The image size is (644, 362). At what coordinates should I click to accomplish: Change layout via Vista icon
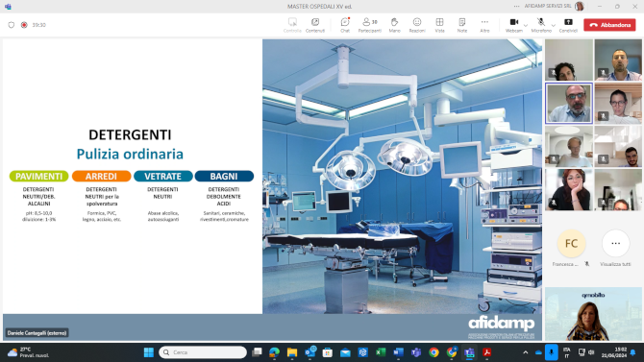(x=439, y=25)
